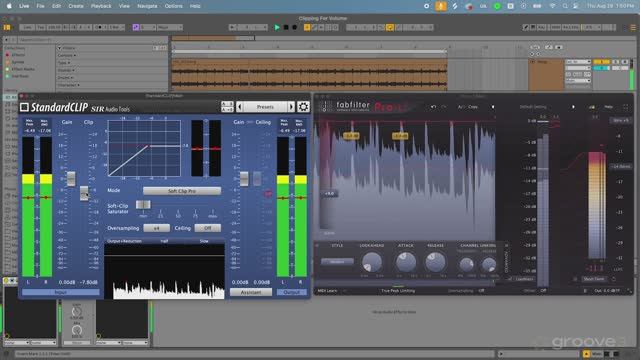640x360 pixels.
Task: Open the StandardCLIP Presets menu
Action: point(265,107)
